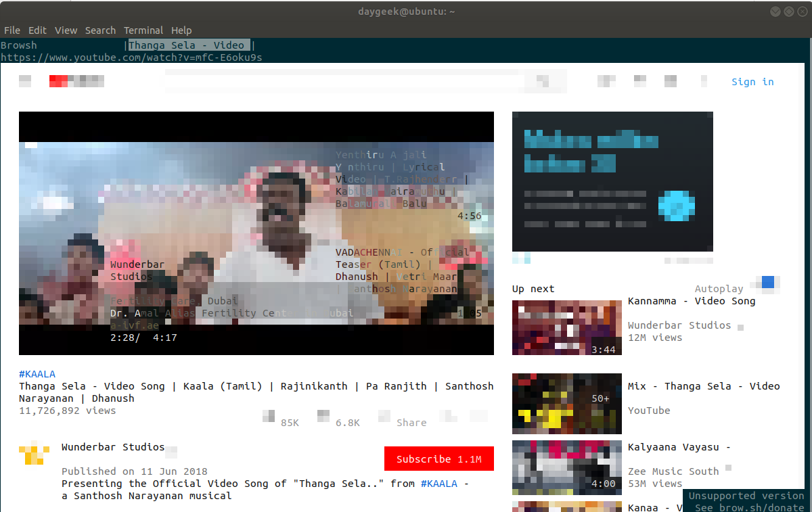Click 'Published on 11 Jun 2018' text
Viewport: 812px width, 512px height.
135,471
